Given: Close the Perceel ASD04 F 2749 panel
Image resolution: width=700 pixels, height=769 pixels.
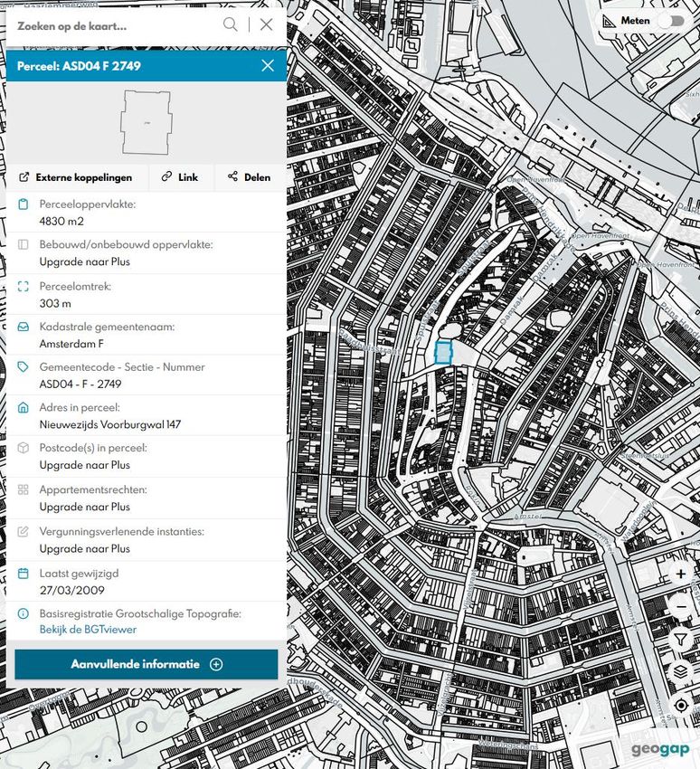Looking at the screenshot, I should pos(268,66).
